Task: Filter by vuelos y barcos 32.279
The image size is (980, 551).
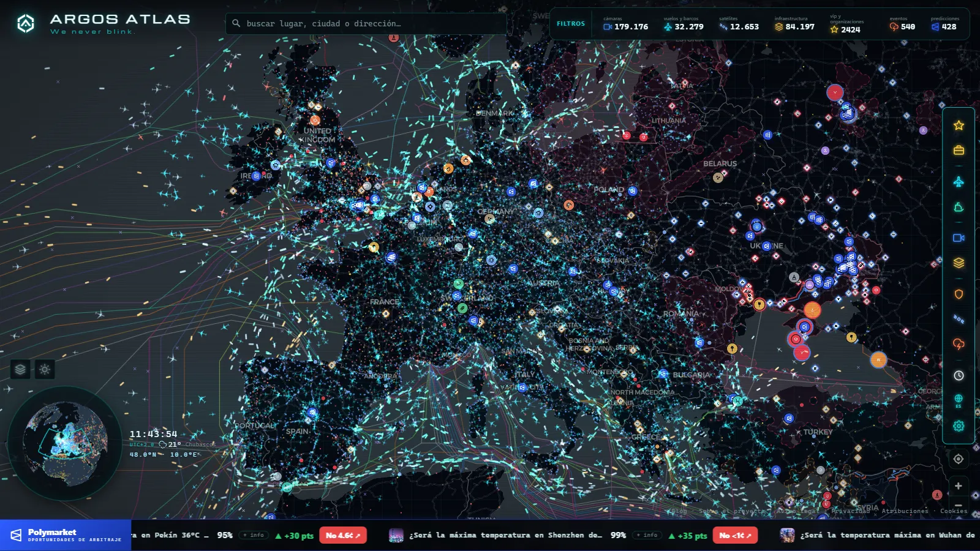Action: pyautogui.click(x=683, y=24)
